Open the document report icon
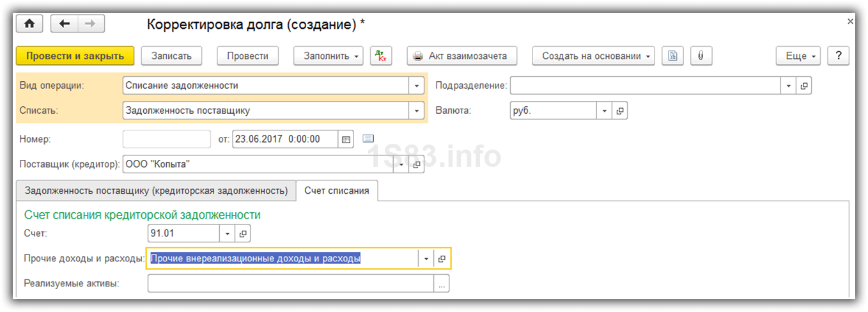Viewport: 868px width, 312px height. point(672,56)
